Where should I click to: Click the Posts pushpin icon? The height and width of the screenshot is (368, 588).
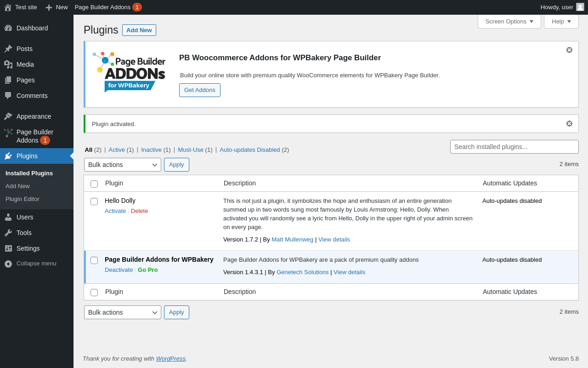coord(8,49)
